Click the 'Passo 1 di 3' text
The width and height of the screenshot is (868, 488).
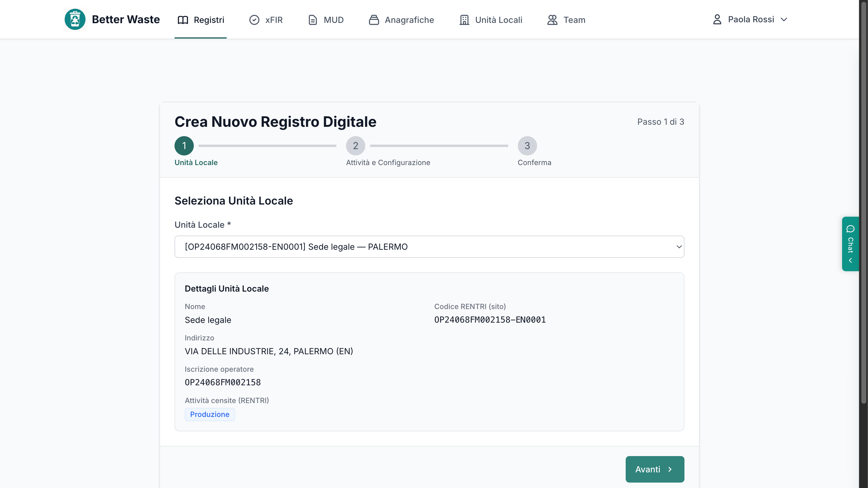(660, 122)
